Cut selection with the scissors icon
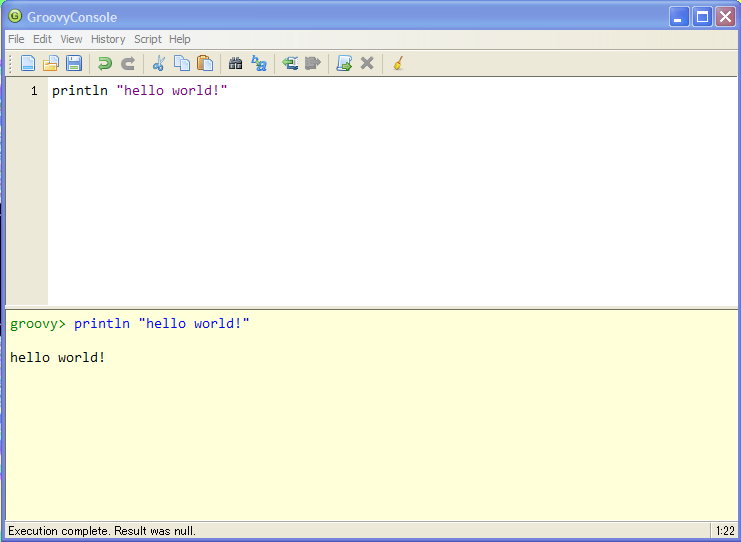The image size is (741, 542). pyautogui.click(x=159, y=63)
